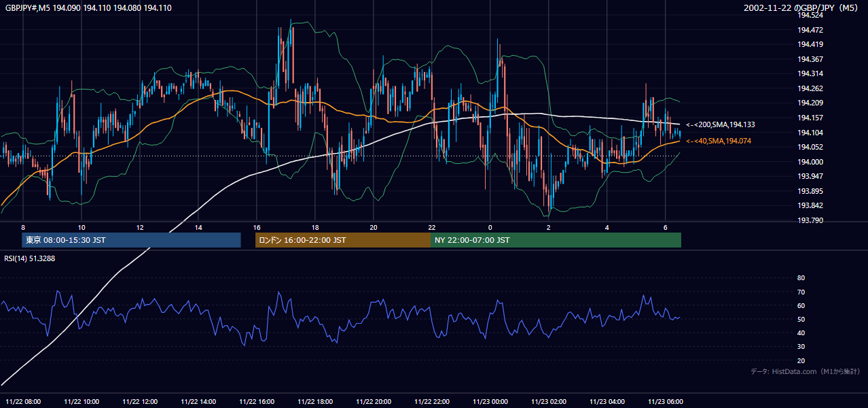
Task: Select the London 16:00-22:00 JST session bar
Action: click(x=342, y=240)
